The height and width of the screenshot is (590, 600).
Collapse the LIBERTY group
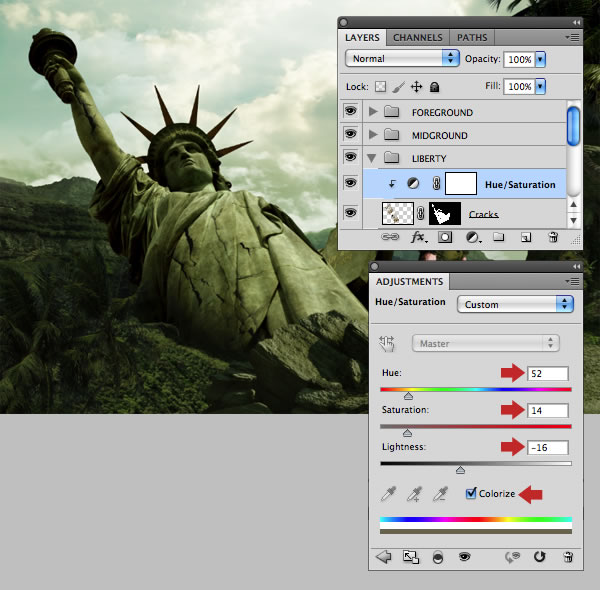click(372, 158)
